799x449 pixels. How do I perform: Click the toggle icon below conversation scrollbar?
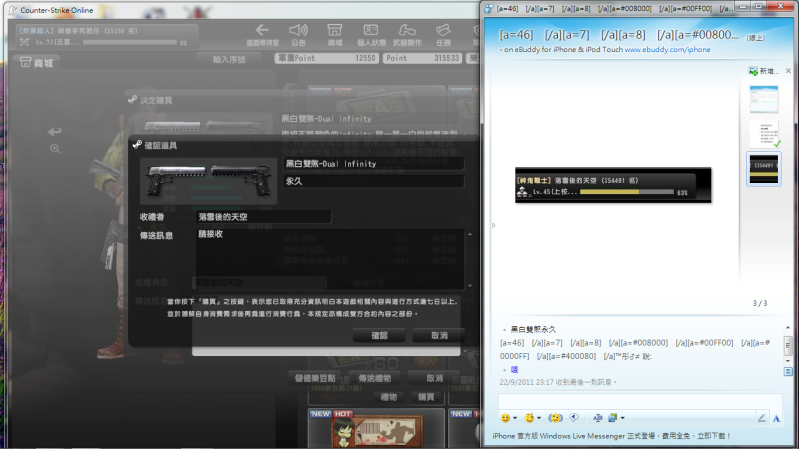(788, 372)
